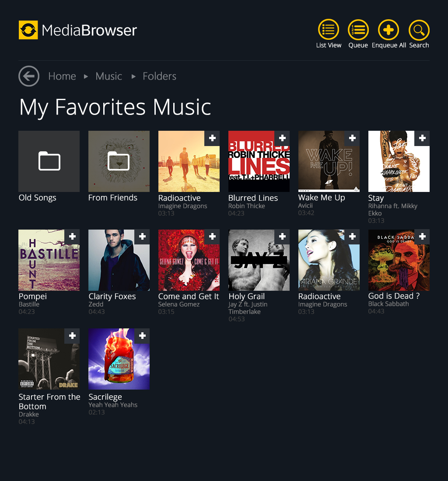Click the From Friends folder label
448x481 pixels.
tap(112, 198)
